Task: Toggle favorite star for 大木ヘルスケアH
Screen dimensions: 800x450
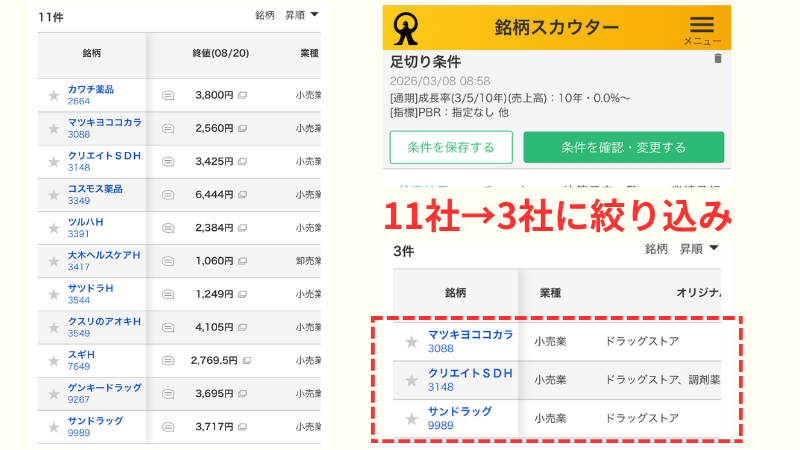Action: tap(54, 261)
